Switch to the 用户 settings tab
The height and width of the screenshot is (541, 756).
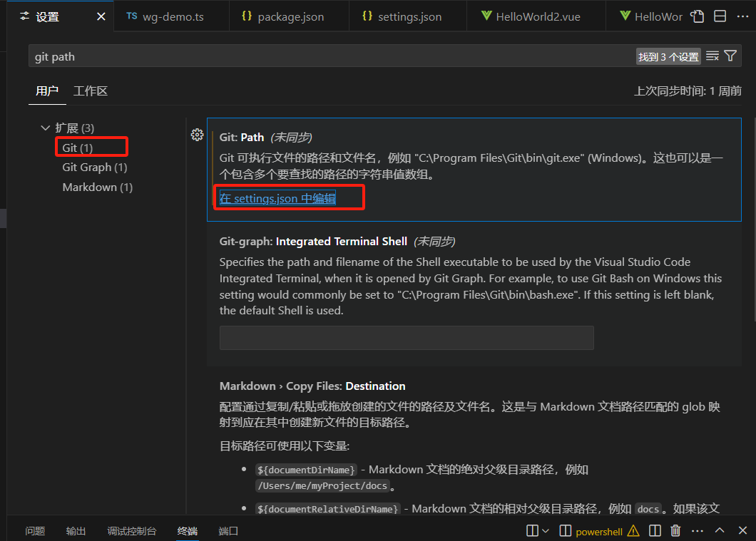(x=47, y=91)
